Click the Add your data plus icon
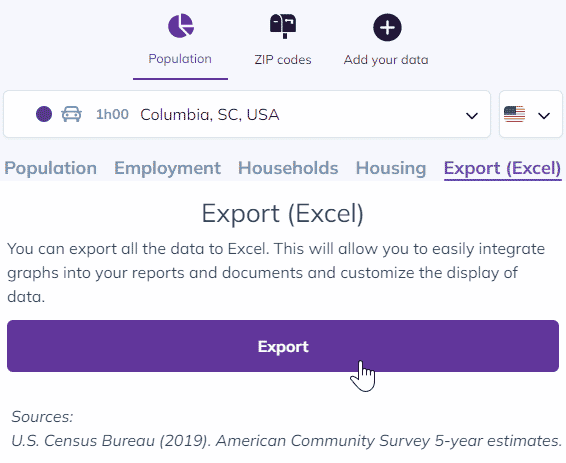 [x=387, y=27]
